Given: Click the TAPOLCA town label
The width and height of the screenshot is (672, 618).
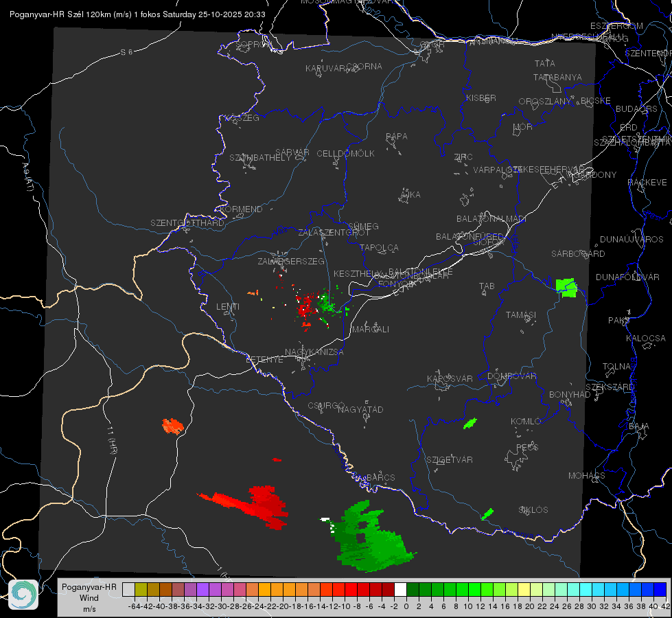Looking at the screenshot, I should (379, 248).
